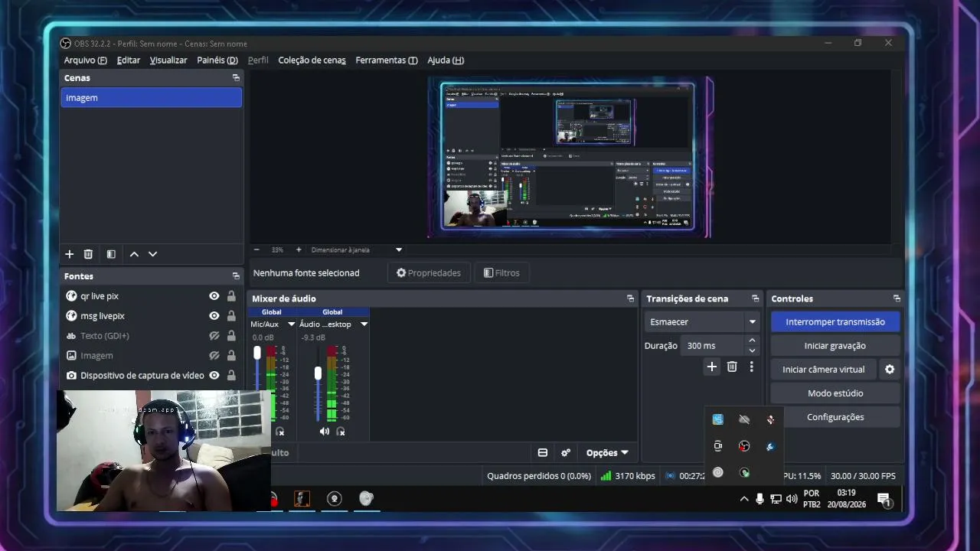Hide the msg livepix source
The height and width of the screenshot is (551, 980).
pyautogui.click(x=214, y=316)
